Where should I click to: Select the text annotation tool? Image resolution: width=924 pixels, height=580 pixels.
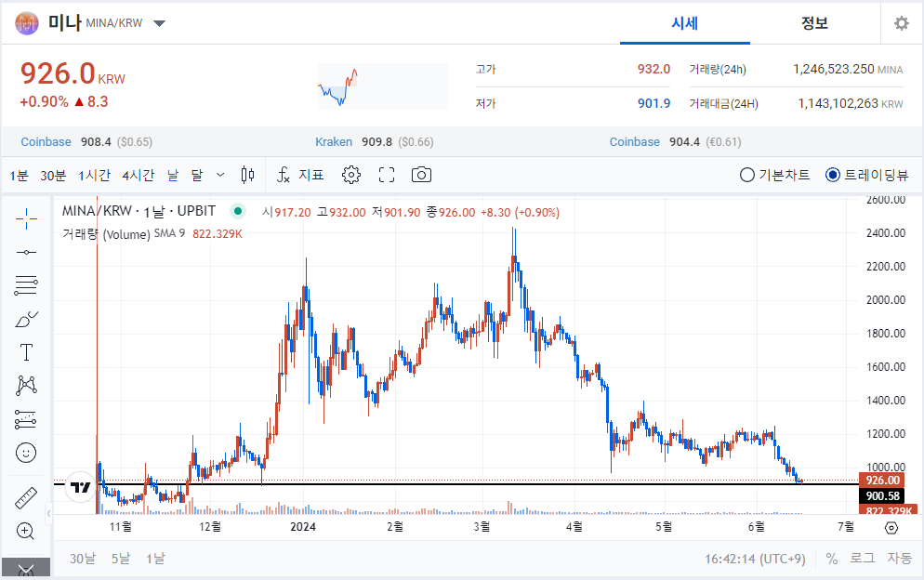point(26,352)
